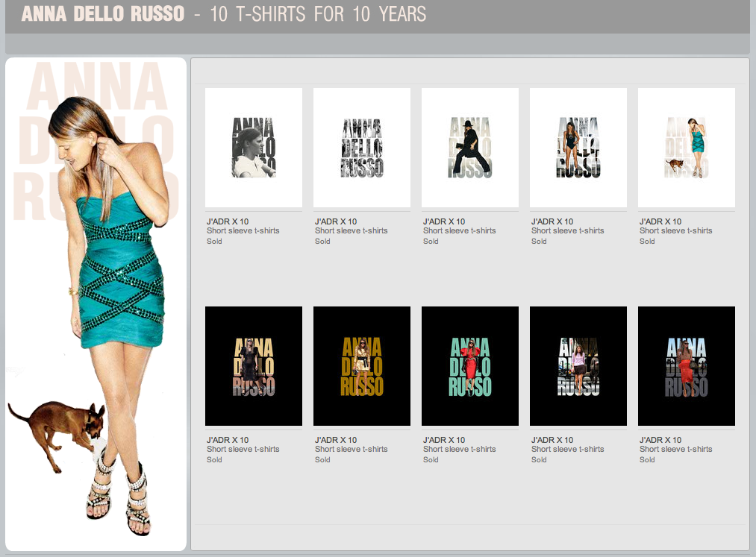Click the 'Sold' label under the portrait t-shirt
Image resolution: width=756 pixels, height=557 pixels.
(x=214, y=242)
